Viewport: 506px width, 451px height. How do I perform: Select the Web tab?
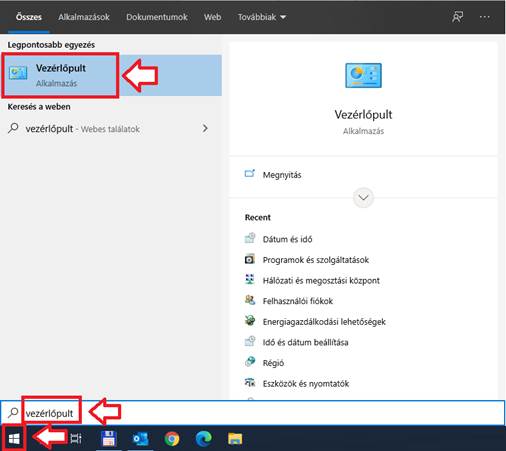213,17
